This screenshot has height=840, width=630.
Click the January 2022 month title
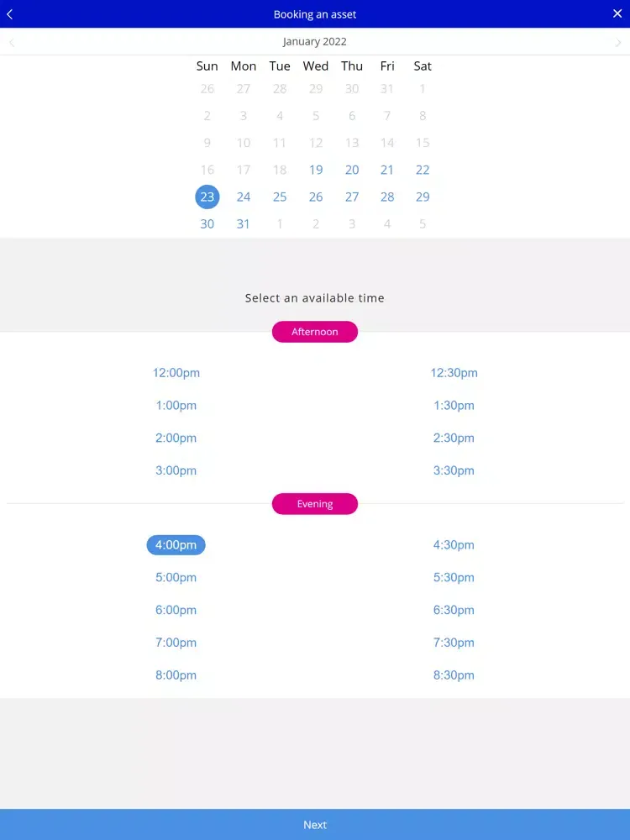315,41
